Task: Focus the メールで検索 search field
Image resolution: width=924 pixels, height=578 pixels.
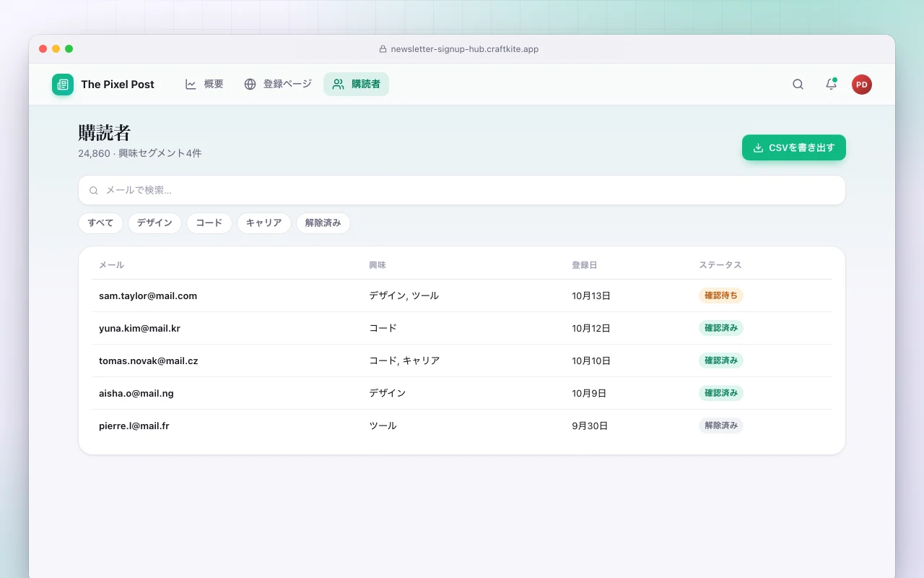Action: 462,190
